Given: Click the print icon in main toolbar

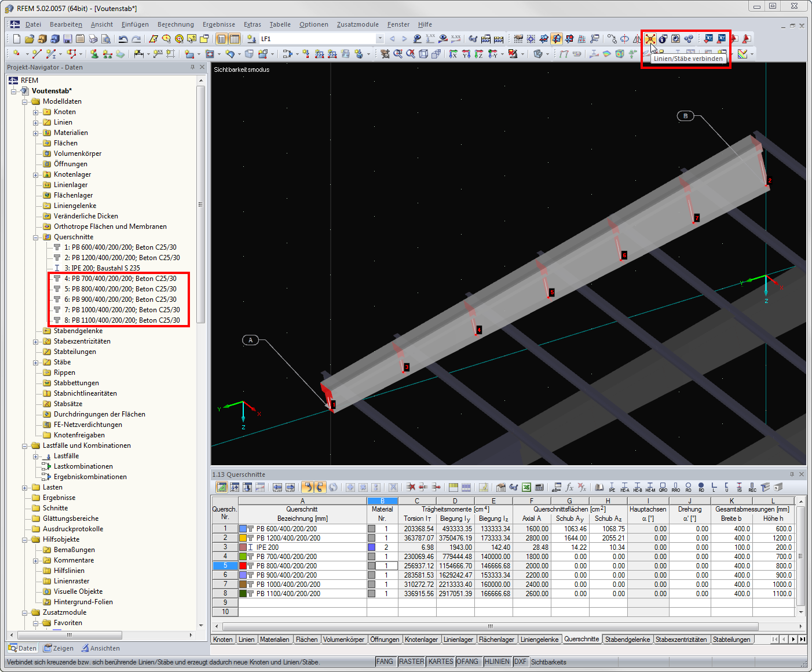Looking at the screenshot, I should [x=93, y=39].
